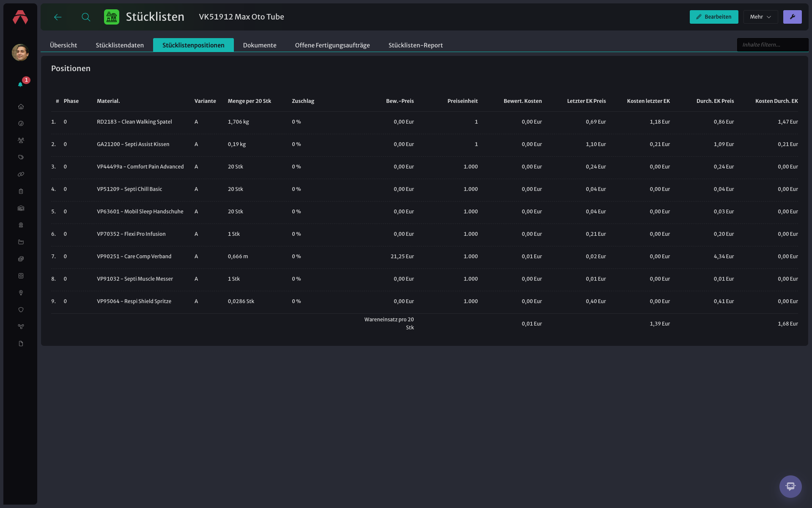Open the user profile avatar

click(x=20, y=52)
